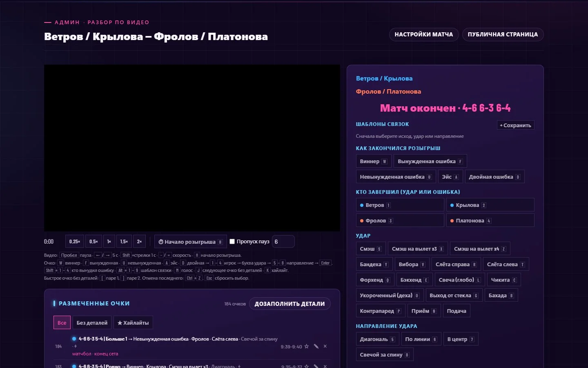
Task: Set playback speed to 1.5×
Action: coord(124,242)
